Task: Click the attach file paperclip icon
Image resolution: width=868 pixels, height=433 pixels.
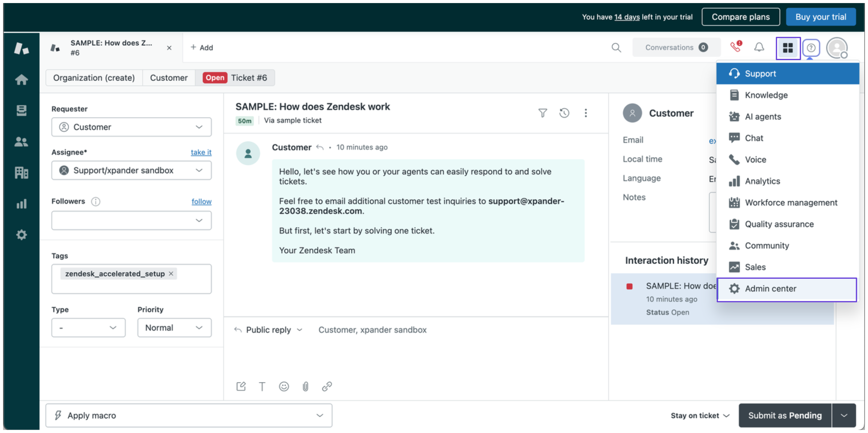Action: pyautogui.click(x=305, y=386)
